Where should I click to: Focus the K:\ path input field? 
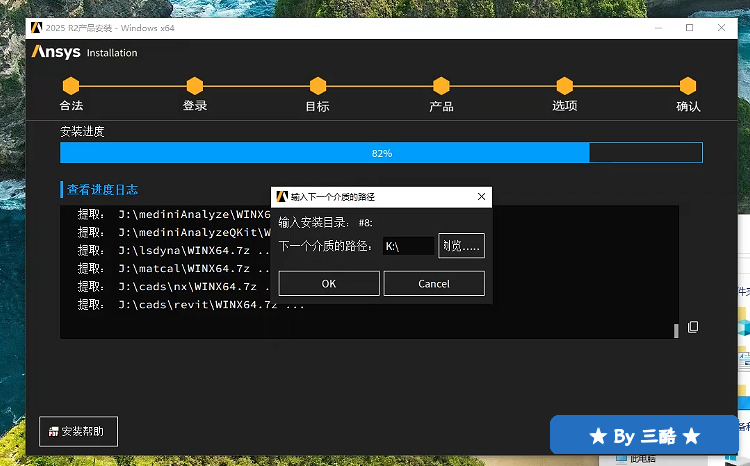408,246
